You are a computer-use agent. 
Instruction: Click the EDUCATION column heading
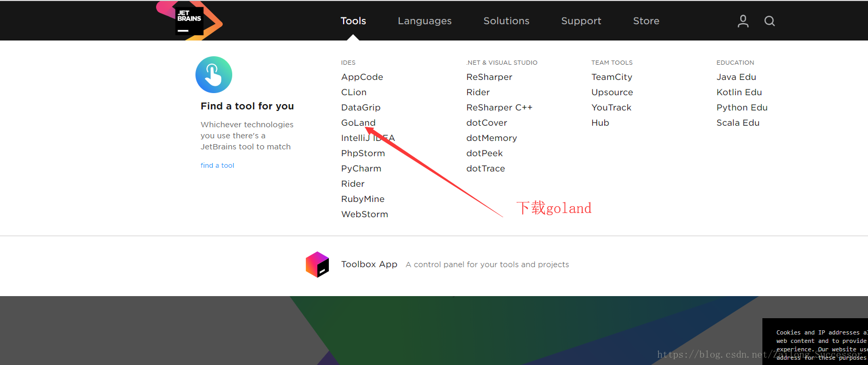(x=735, y=63)
